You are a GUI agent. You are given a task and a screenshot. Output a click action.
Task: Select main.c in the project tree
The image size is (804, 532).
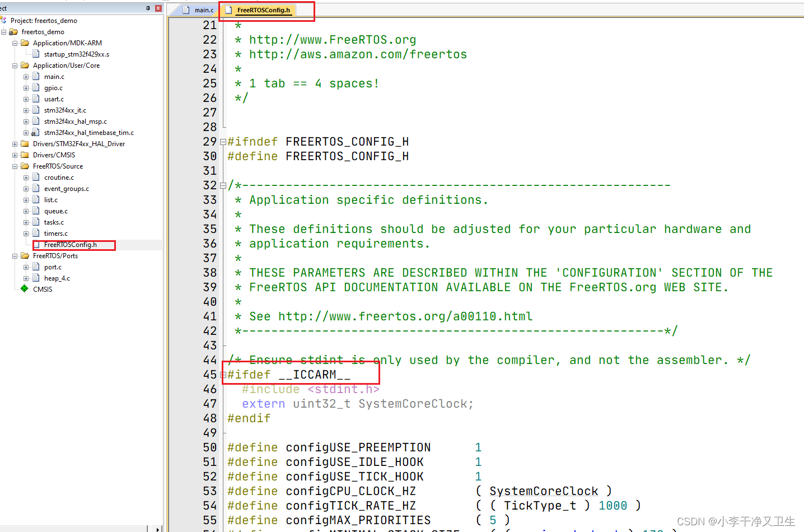click(x=54, y=77)
